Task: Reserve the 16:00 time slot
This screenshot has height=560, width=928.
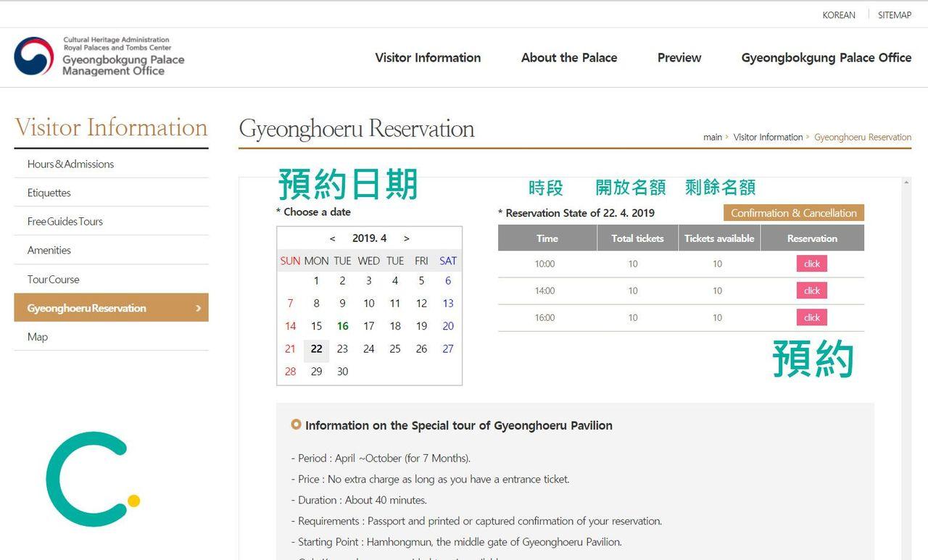Action: [x=811, y=317]
